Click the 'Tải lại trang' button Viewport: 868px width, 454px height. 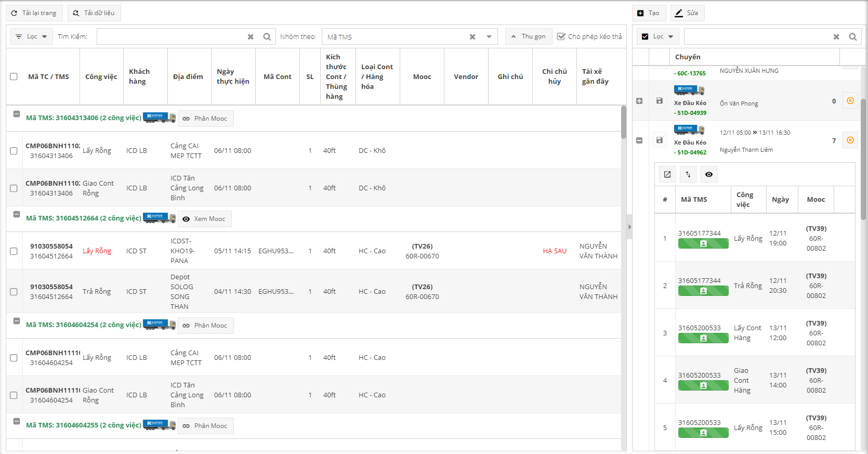(34, 13)
